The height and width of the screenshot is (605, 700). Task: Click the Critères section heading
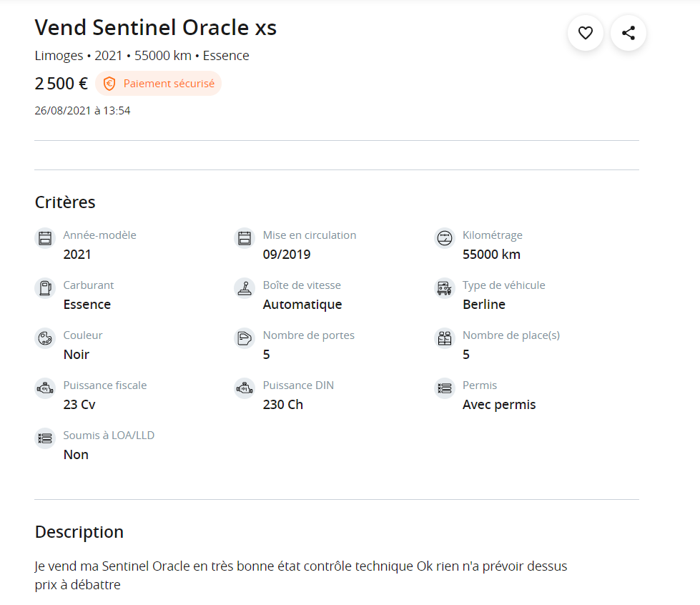[x=65, y=202]
